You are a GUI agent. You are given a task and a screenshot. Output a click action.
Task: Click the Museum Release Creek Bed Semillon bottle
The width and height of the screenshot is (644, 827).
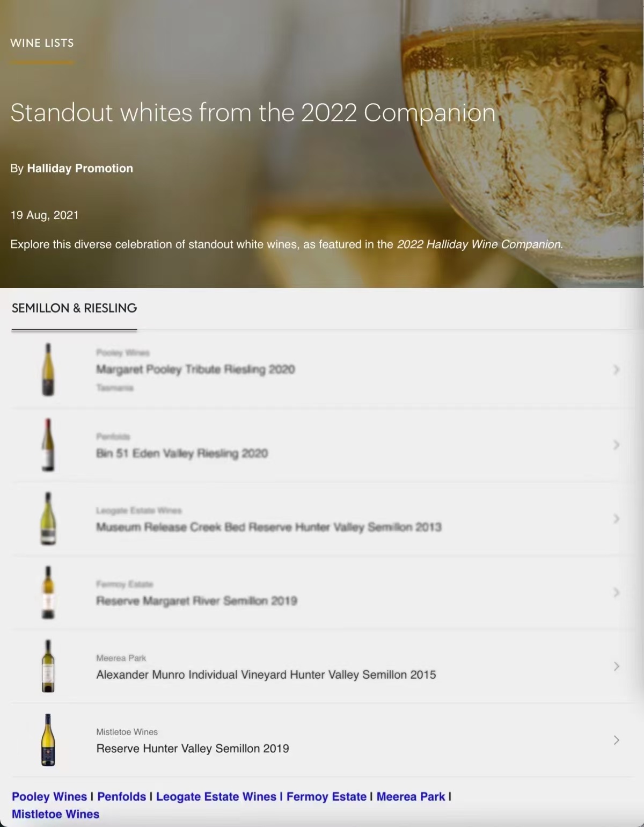point(48,519)
